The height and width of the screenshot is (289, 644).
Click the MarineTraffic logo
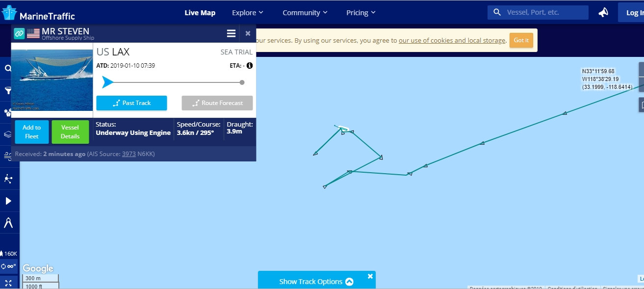[x=38, y=13]
